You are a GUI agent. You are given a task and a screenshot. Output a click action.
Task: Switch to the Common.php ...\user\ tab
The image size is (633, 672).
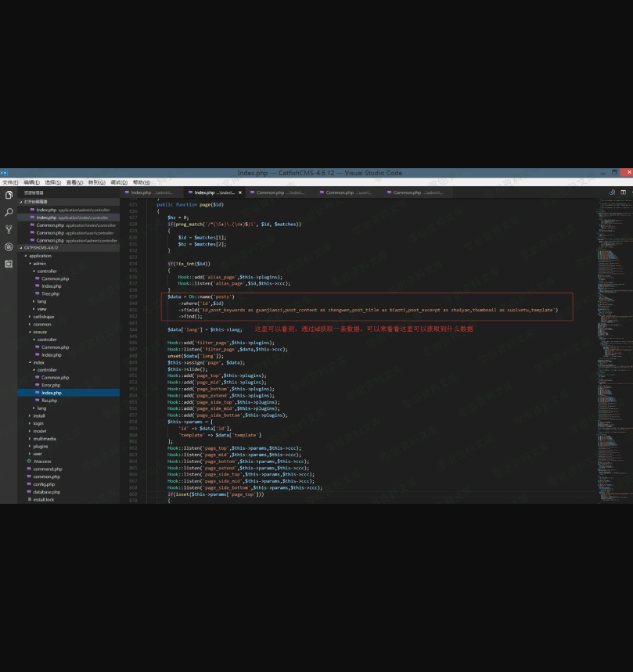pos(347,192)
